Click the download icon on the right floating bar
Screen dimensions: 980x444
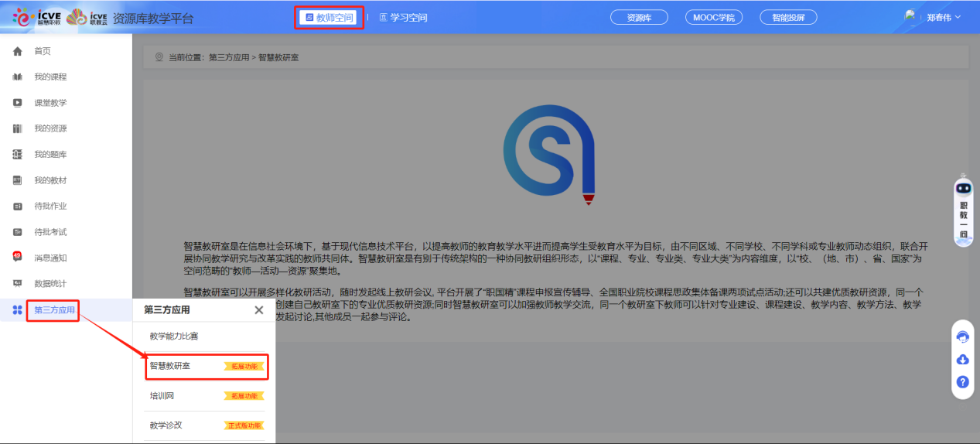pos(963,360)
